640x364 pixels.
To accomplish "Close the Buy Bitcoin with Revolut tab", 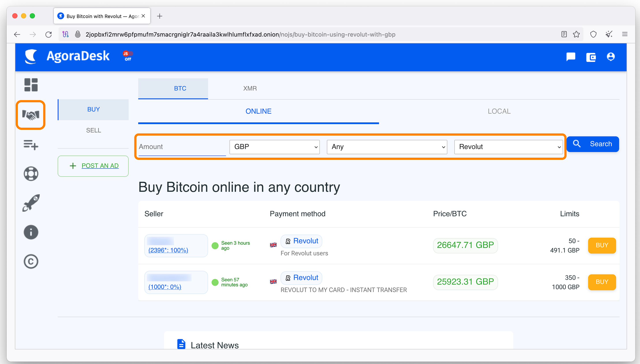I will (x=143, y=16).
